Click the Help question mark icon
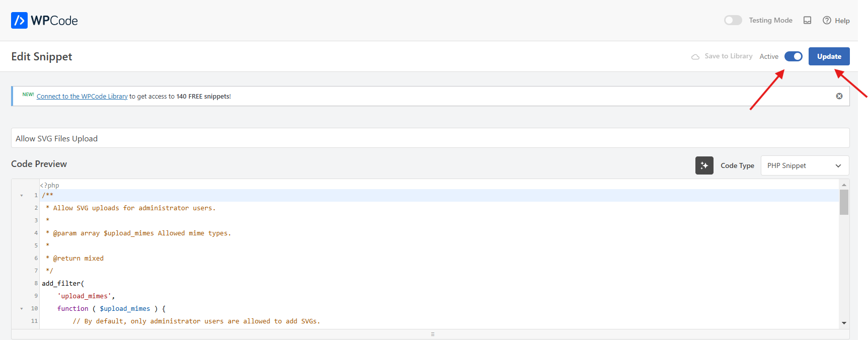The width and height of the screenshot is (868, 340). 827,21
